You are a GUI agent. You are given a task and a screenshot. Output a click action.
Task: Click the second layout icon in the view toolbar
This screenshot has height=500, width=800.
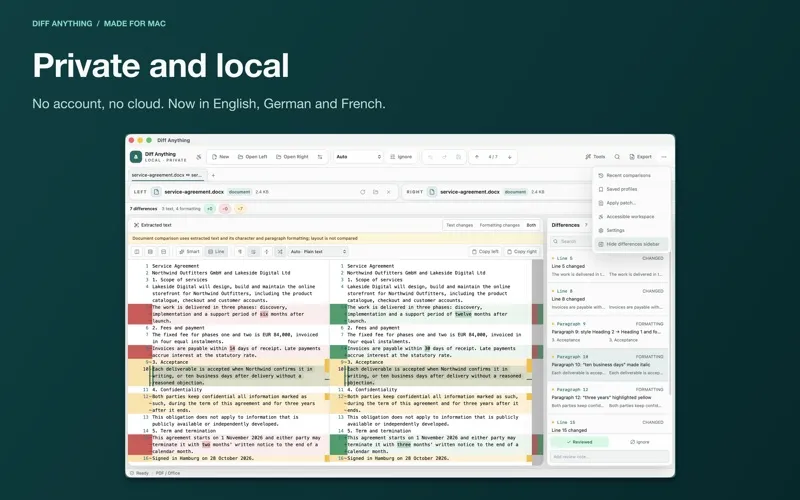150,252
